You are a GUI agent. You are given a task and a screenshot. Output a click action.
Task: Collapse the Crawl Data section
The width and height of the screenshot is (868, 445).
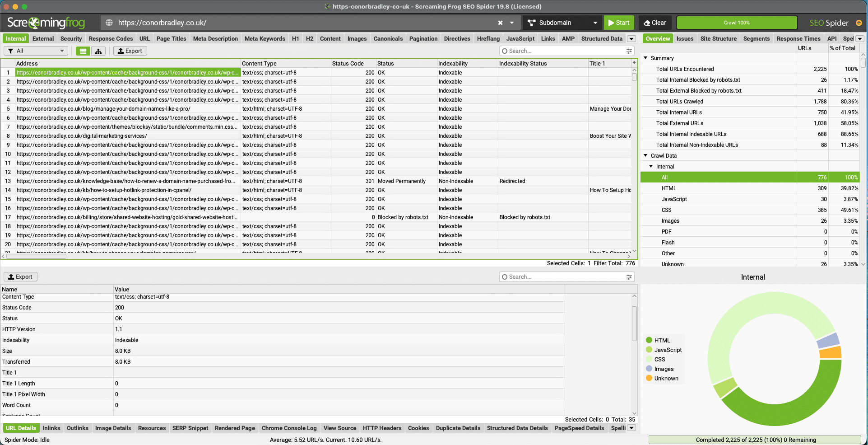(645, 155)
